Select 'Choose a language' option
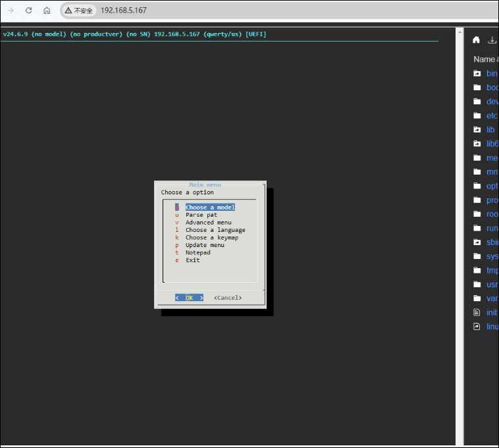 click(x=215, y=230)
